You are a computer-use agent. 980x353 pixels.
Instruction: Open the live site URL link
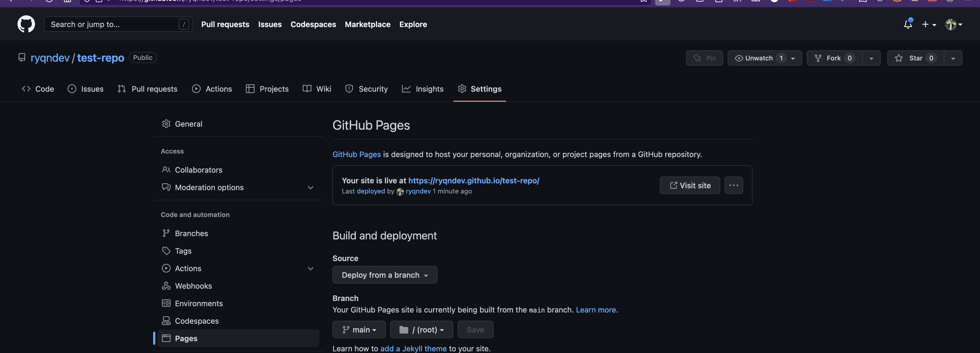pos(474,181)
